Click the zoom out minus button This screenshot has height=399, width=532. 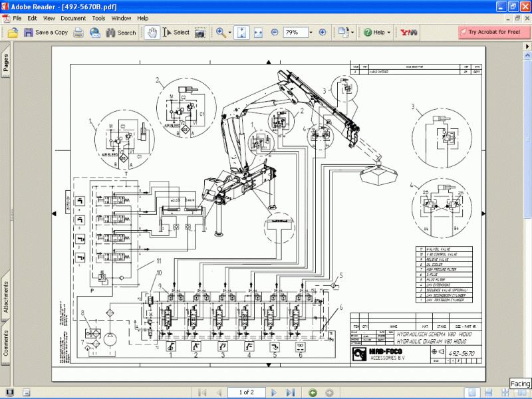coord(274,32)
